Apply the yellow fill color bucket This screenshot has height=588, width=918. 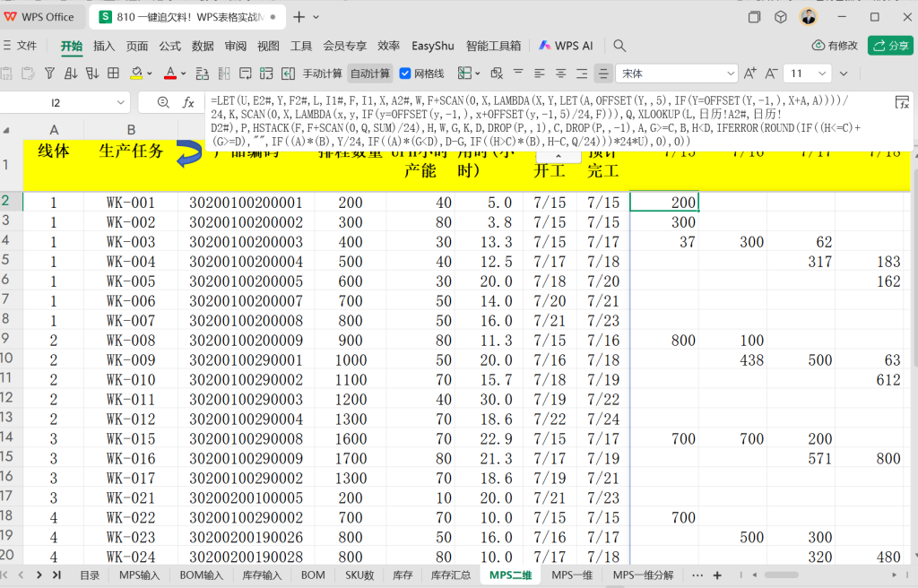136,73
